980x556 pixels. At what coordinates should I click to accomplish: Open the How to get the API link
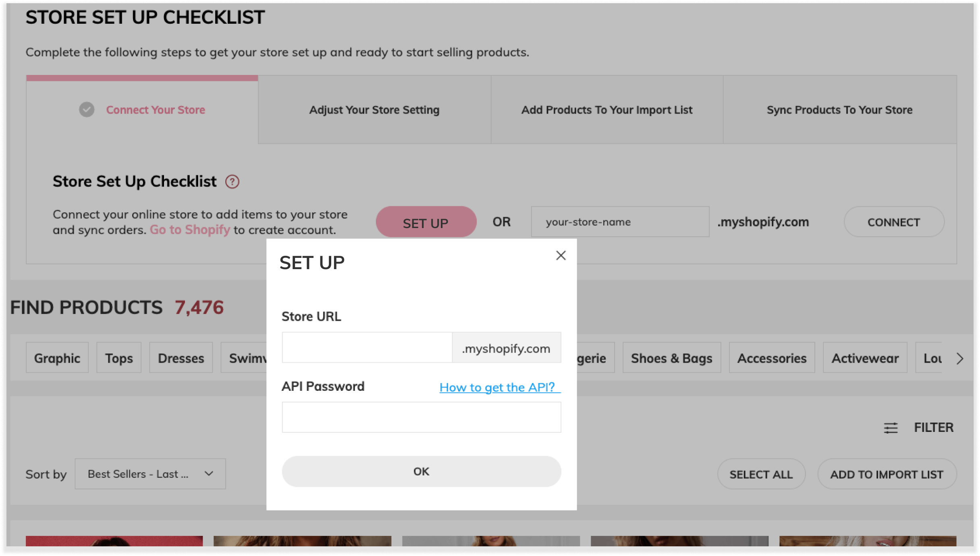point(499,387)
